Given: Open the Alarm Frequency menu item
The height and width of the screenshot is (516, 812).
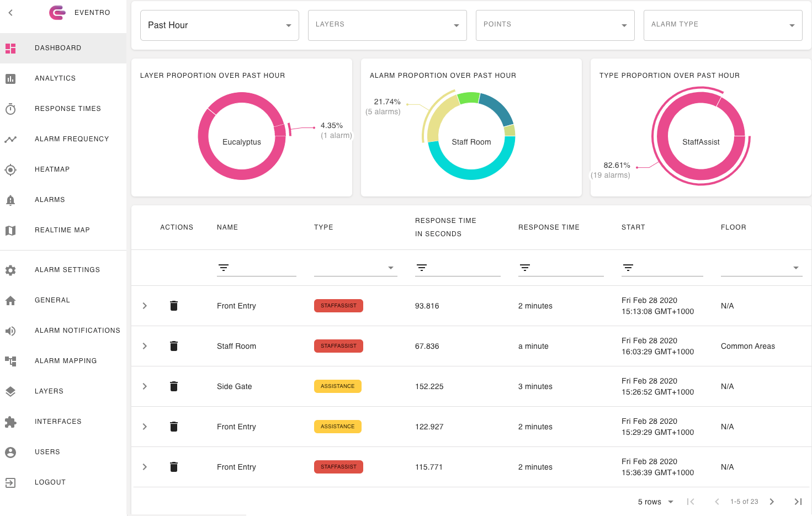Looking at the screenshot, I should pos(63,139).
